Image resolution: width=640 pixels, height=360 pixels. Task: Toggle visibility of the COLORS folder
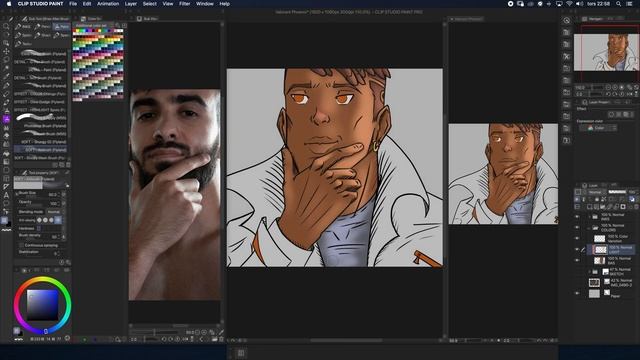click(x=577, y=227)
